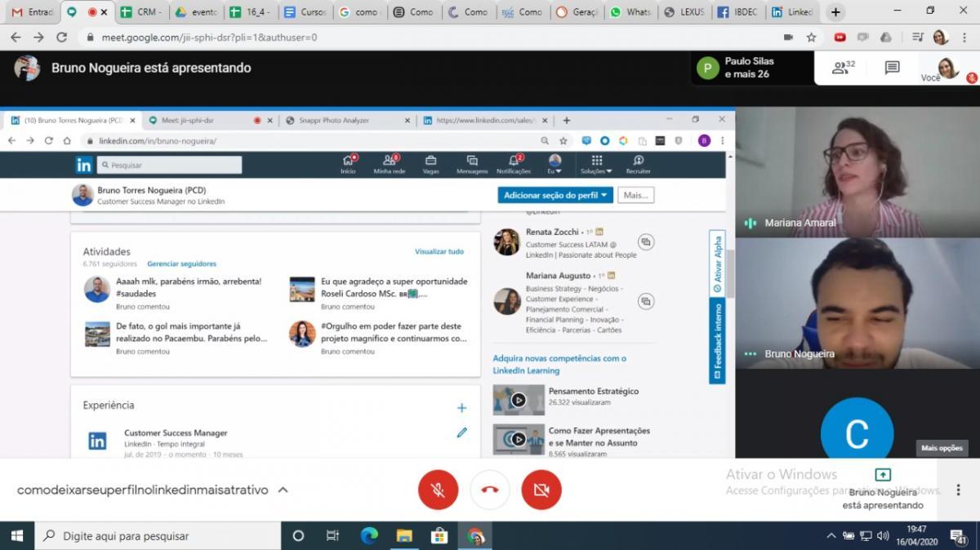
Task: Open Windows Start menu
Action: click(x=16, y=536)
